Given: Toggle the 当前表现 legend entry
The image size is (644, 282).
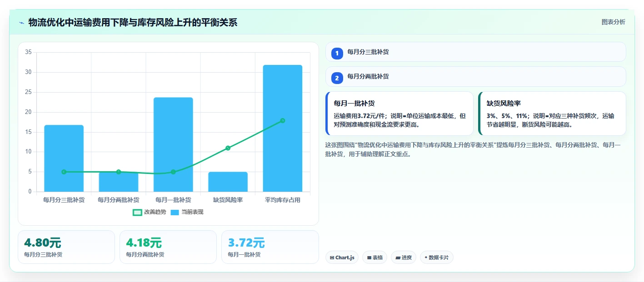Looking at the screenshot, I should [187, 212].
